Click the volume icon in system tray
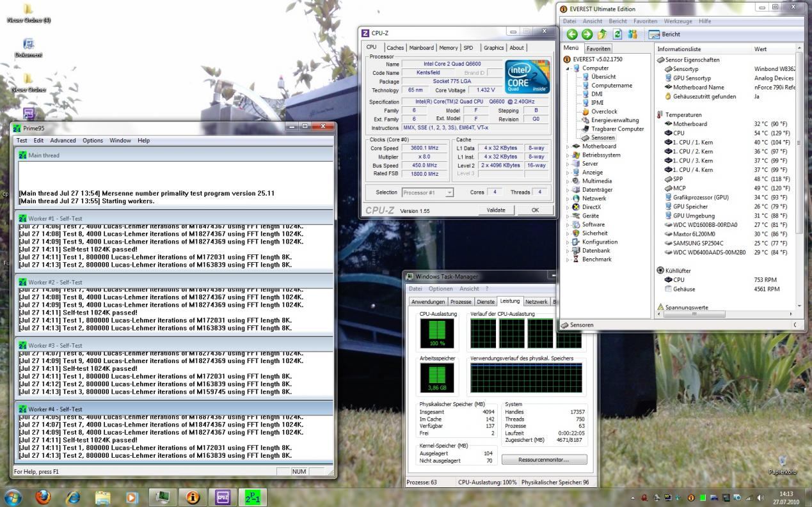Viewport: 812px width, 507px height. 761,497
